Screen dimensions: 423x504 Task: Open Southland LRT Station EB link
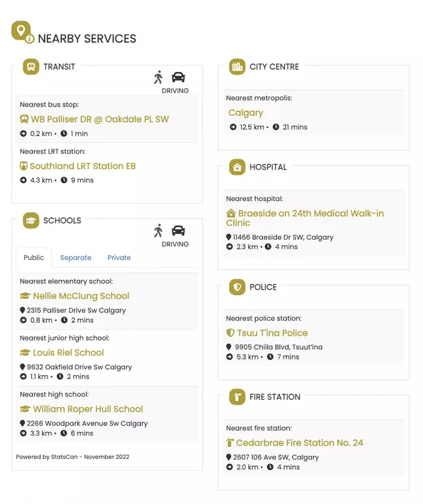pyautogui.click(x=82, y=166)
